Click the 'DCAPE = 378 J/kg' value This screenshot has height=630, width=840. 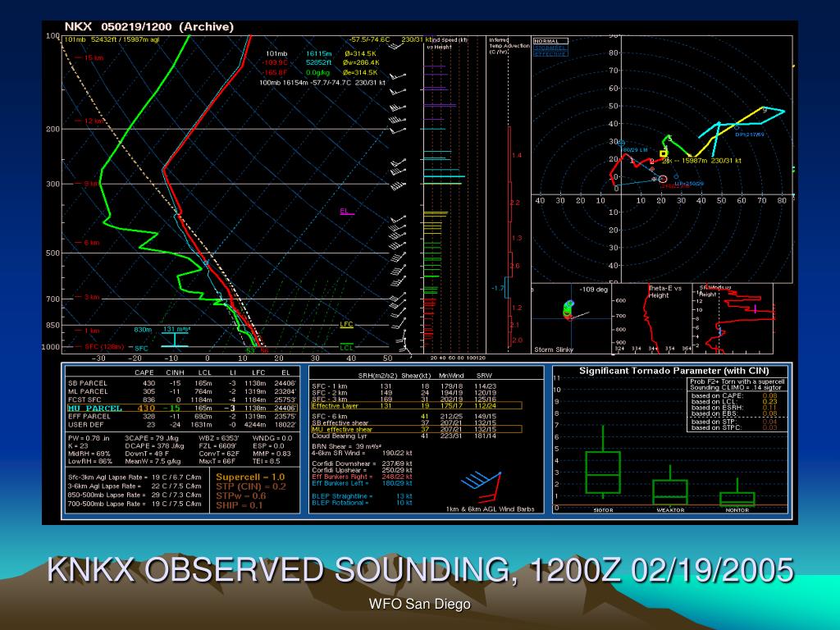(154, 445)
